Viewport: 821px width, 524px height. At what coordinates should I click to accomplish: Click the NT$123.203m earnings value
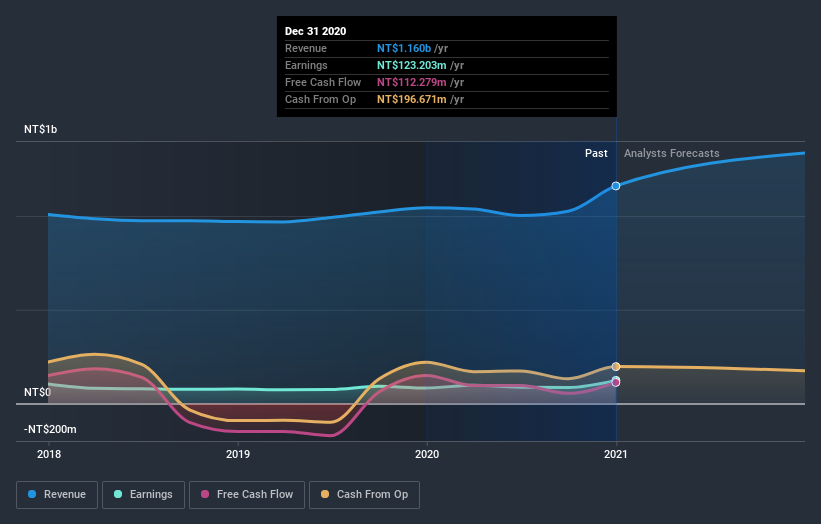[412, 65]
